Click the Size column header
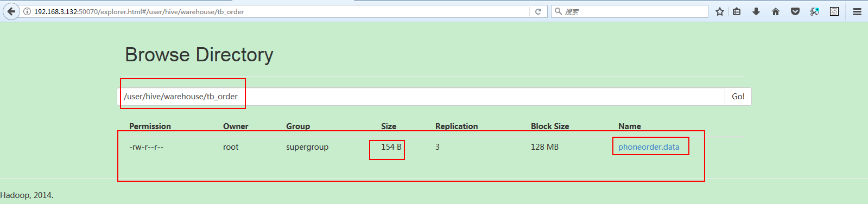The height and width of the screenshot is (204, 868). (x=389, y=126)
